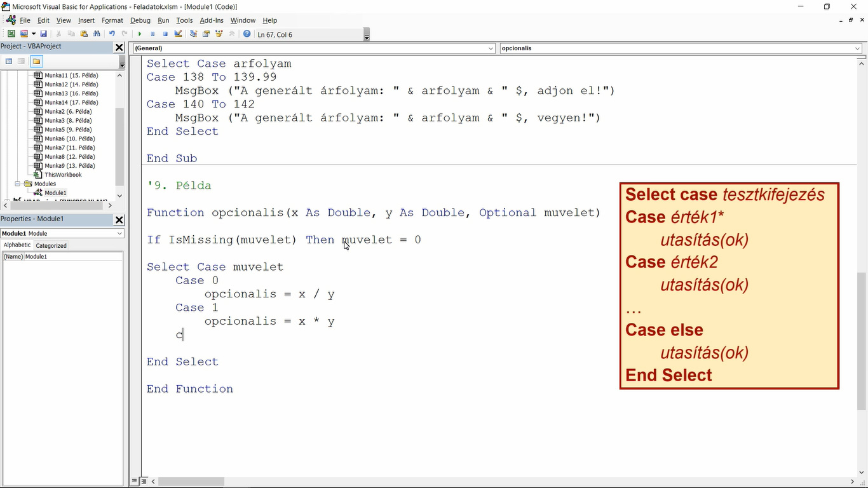Stop execution using the Reset toolbar icon
Image resolution: width=868 pixels, height=488 pixels.
coord(165,34)
